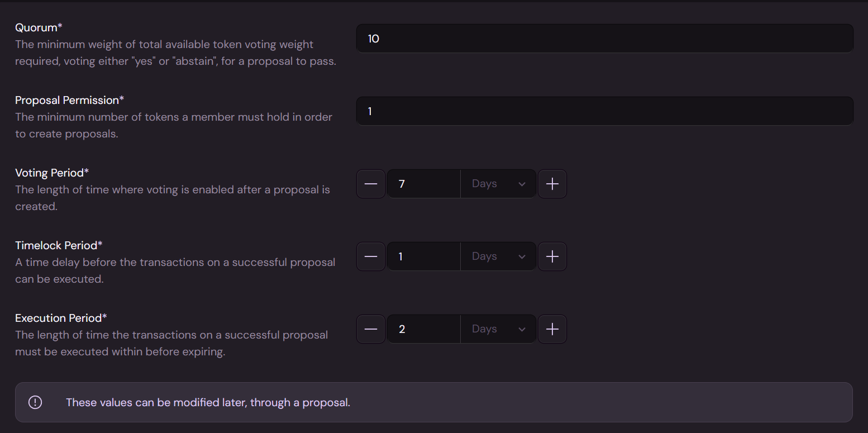Viewport: 868px width, 433px height.
Task: Click the "values can be modified later" notice text
Action: (208, 402)
